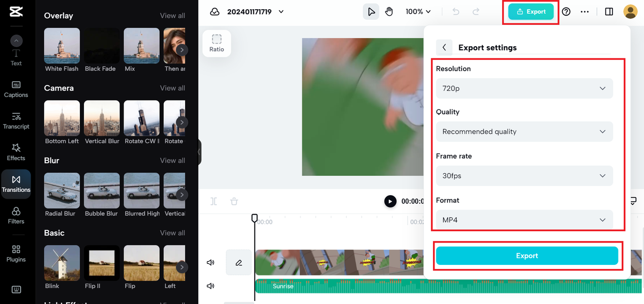View all Blur transitions
Image resolution: width=644 pixels, height=304 pixels.
coord(172,161)
